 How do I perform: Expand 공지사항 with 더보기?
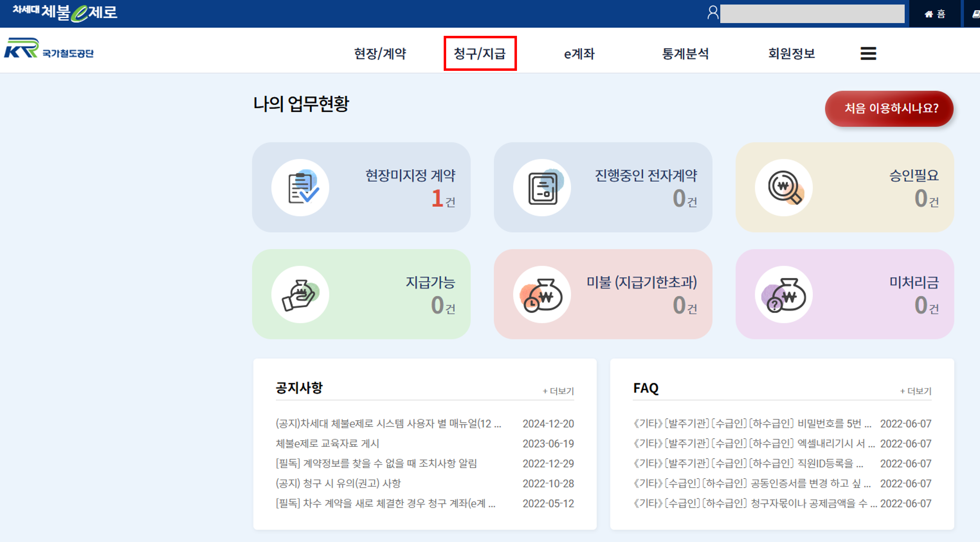558,391
